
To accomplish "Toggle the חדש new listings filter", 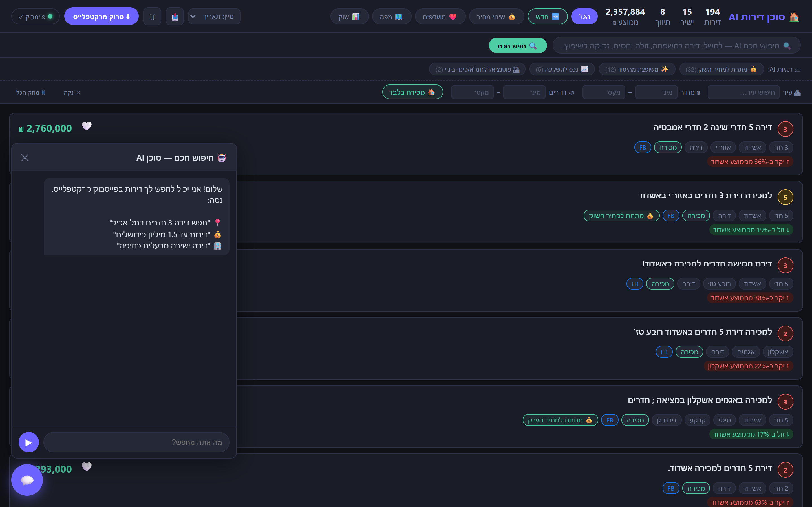I will tap(548, 16).
